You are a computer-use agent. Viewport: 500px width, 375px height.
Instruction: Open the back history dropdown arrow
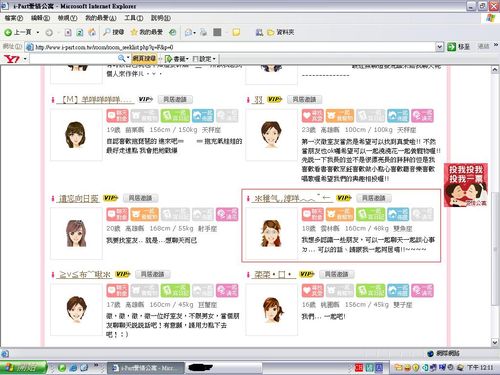coord(38,32)
